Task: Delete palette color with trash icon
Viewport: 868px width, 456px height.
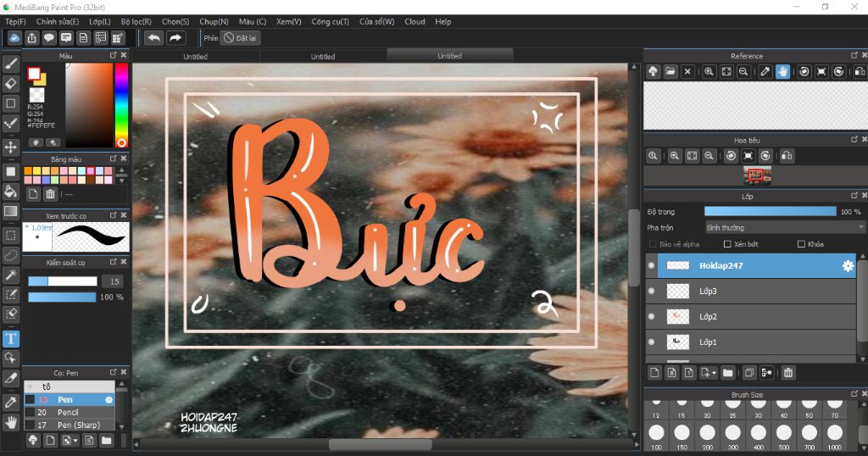Action: 50,194
